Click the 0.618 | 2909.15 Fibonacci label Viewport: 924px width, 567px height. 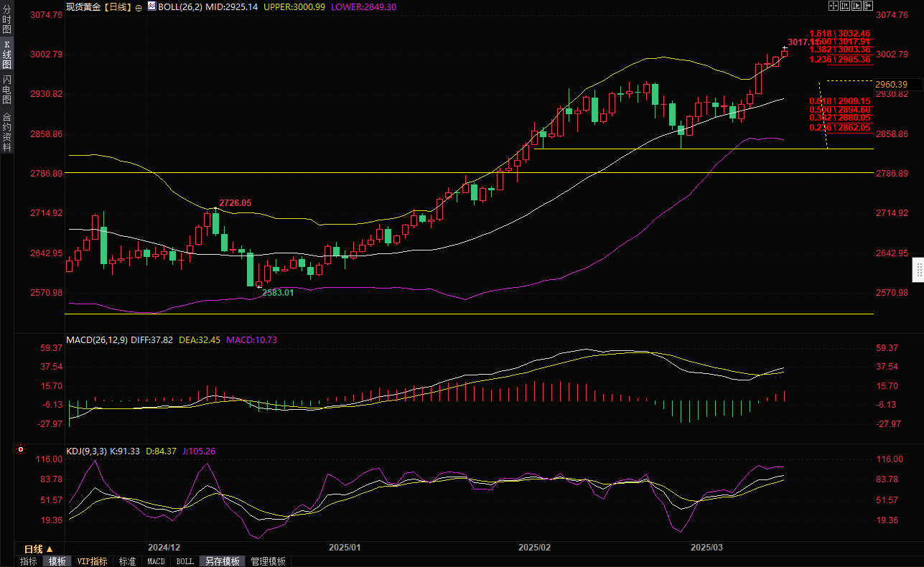point(839,101)
